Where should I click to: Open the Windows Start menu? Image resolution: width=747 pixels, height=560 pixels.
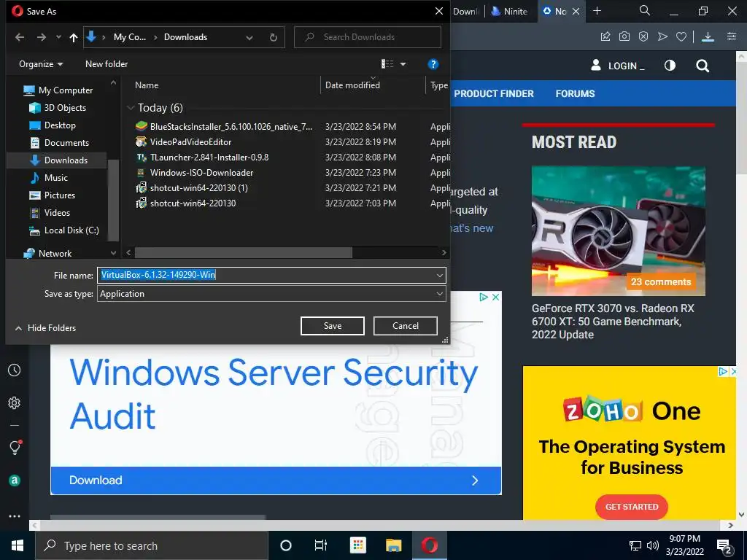18,545
